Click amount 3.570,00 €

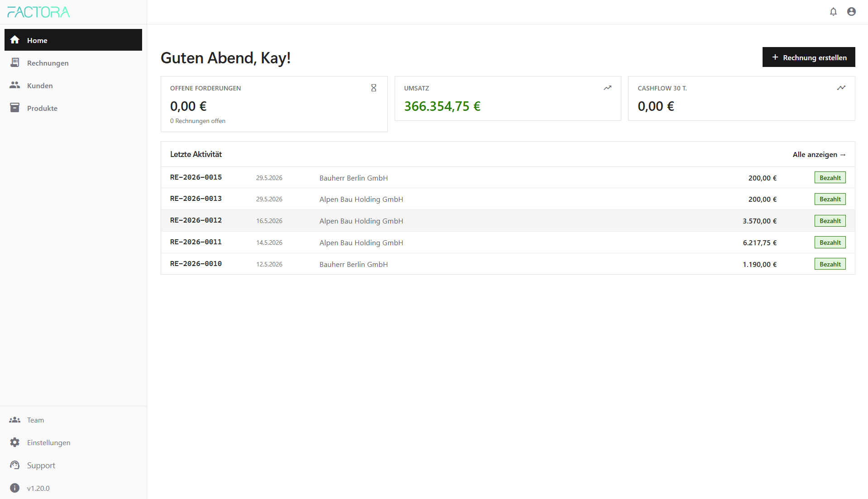point(759,221)
